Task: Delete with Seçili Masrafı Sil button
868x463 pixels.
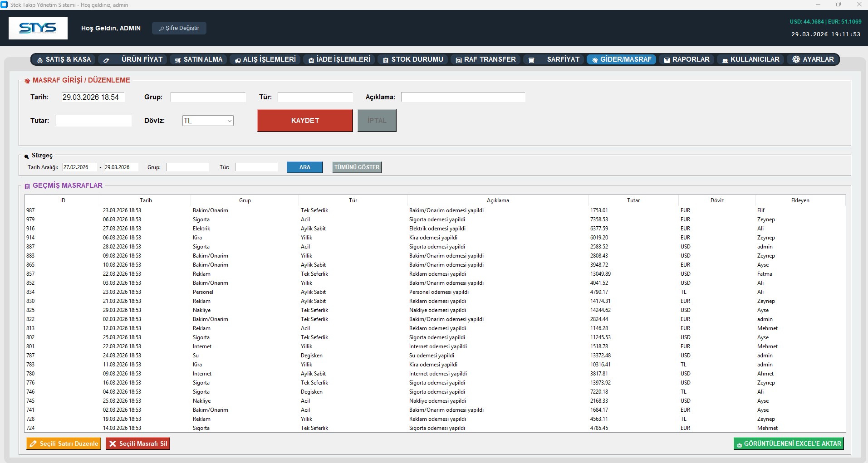Action: [138, 444]
